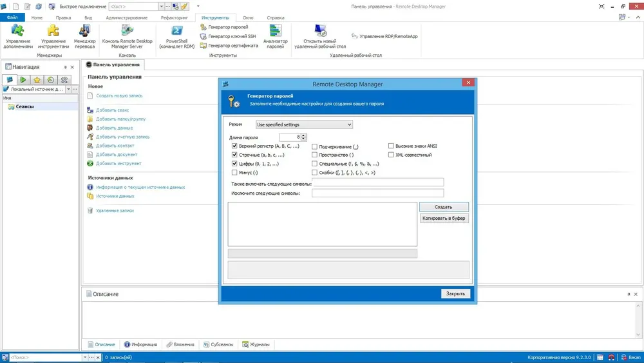Click headset support icon in status bar
The image size is (644, 363).
tap(611, 357)
